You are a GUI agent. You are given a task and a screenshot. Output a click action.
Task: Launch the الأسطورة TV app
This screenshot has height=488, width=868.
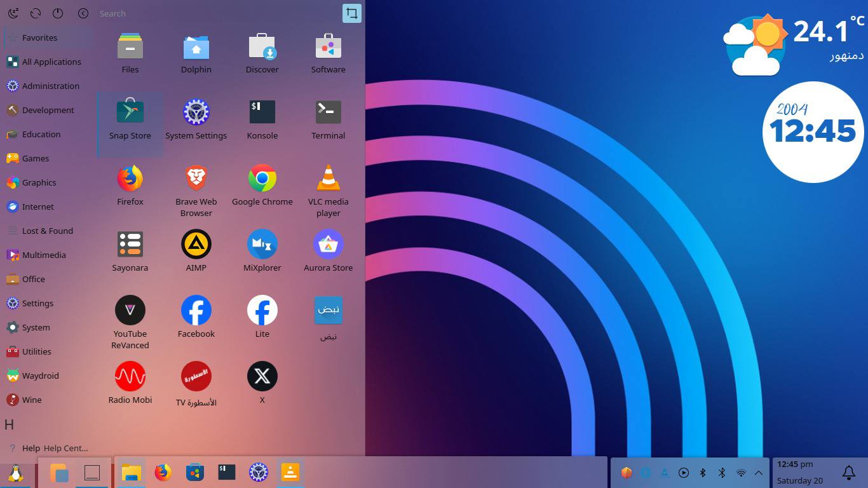196,383
